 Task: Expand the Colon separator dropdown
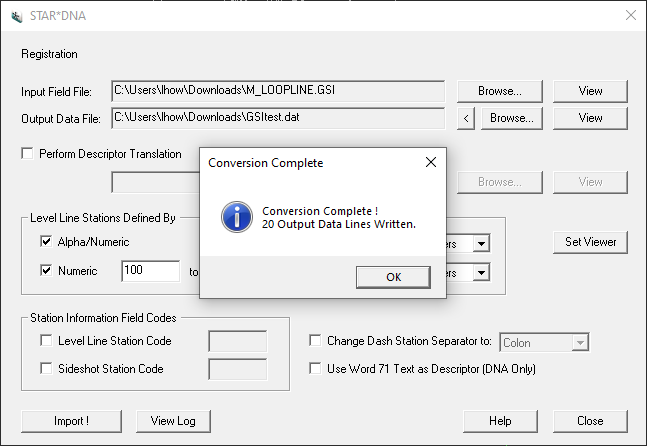tap(578, 343)
